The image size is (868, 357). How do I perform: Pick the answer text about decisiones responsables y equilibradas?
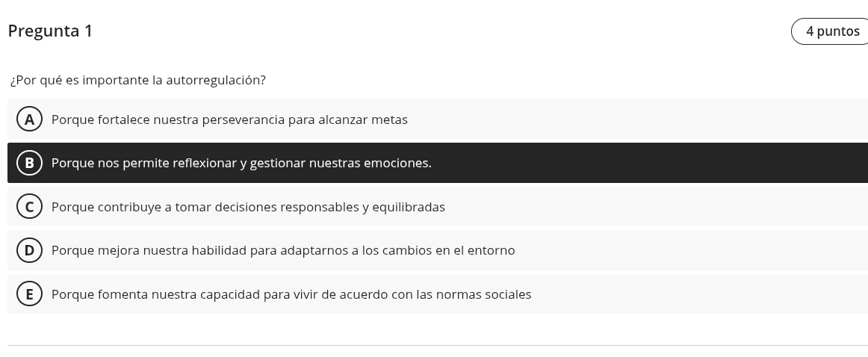248,207
